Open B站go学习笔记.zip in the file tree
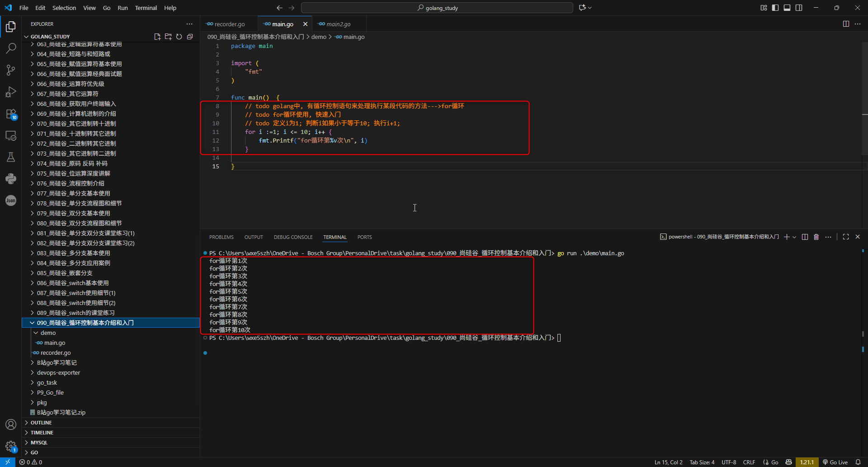 111,412
